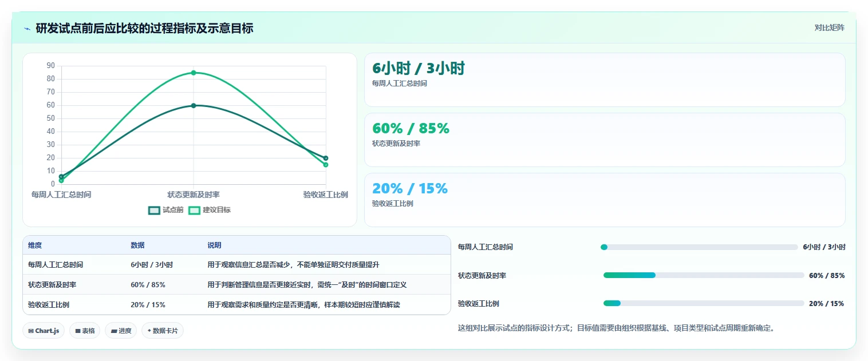
Task: Click the dark green point at 20
Action: pyautogui.click(x=326, y=158)
